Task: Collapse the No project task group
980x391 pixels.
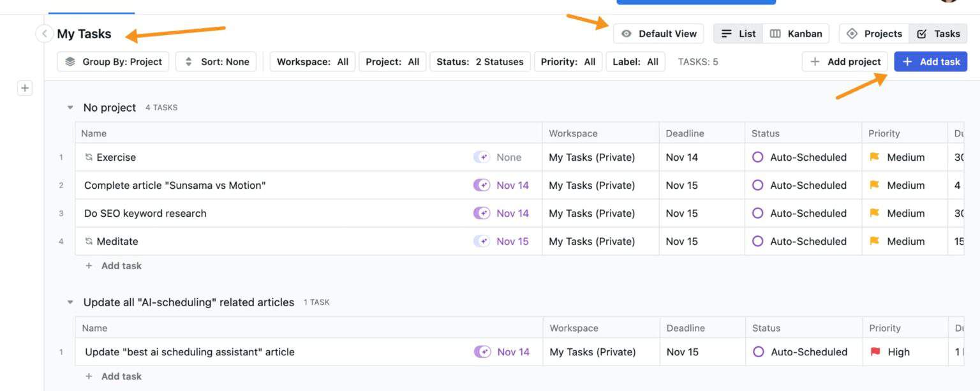Action: (70, 107)
